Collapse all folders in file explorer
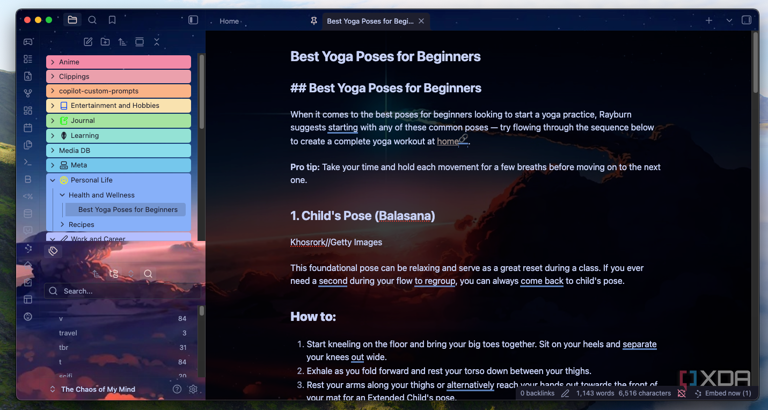The image size is (768, 410). (156, 42)
